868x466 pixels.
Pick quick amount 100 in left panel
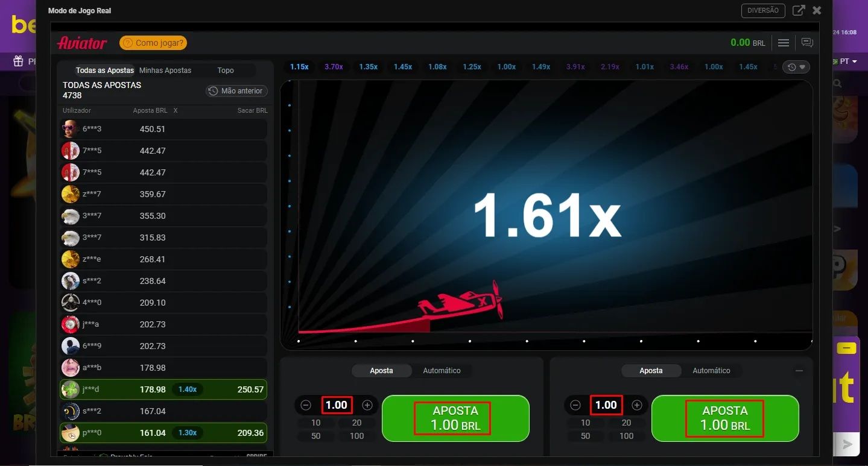[356, 436]
